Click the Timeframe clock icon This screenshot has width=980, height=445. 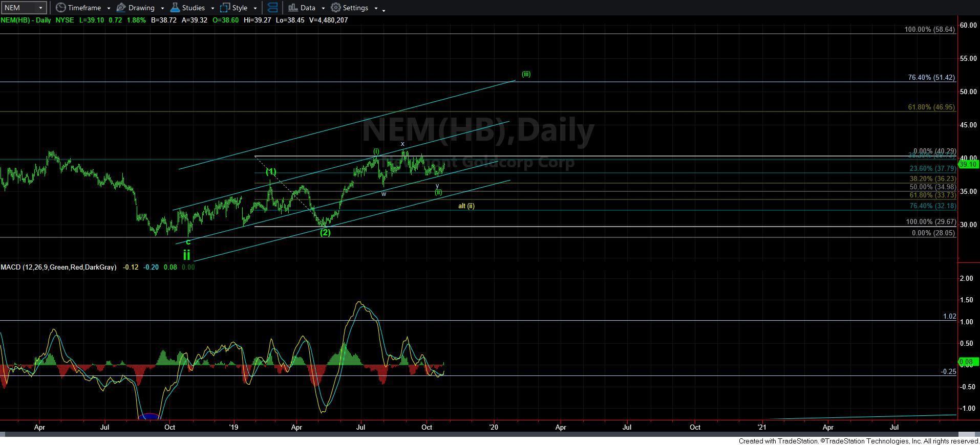(x=60, y=8)
